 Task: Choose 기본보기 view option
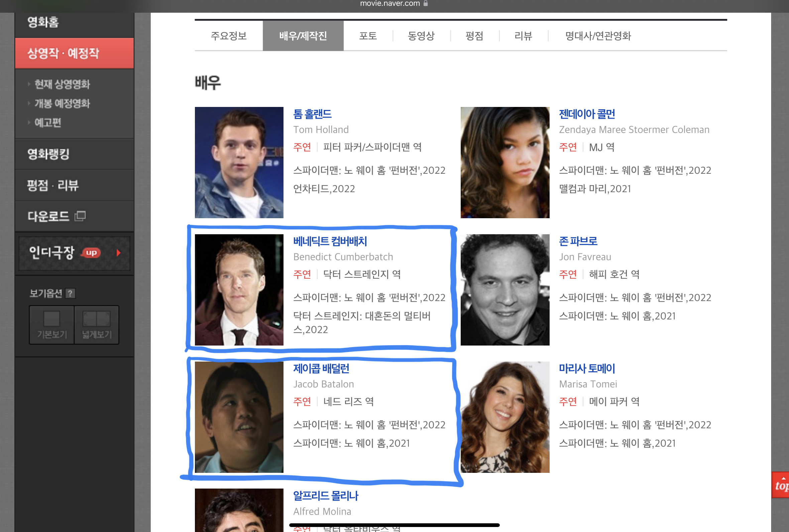[51, 325]
